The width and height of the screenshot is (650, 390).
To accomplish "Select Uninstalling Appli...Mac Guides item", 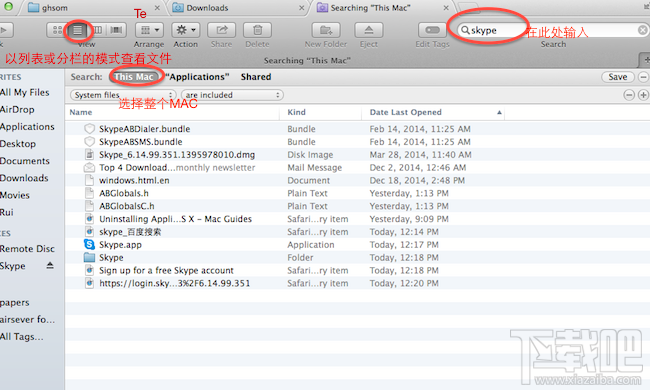I will [175, 219].
